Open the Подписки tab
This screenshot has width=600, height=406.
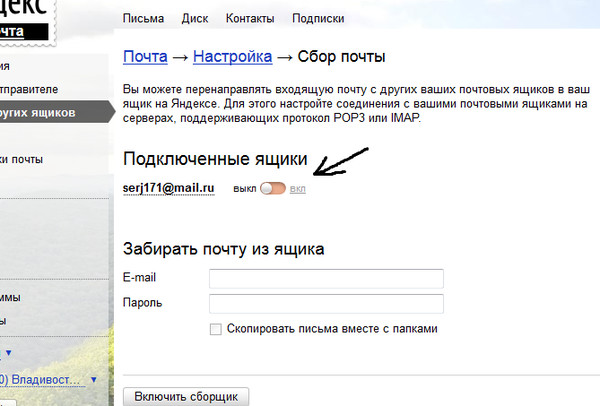[318, 18]
